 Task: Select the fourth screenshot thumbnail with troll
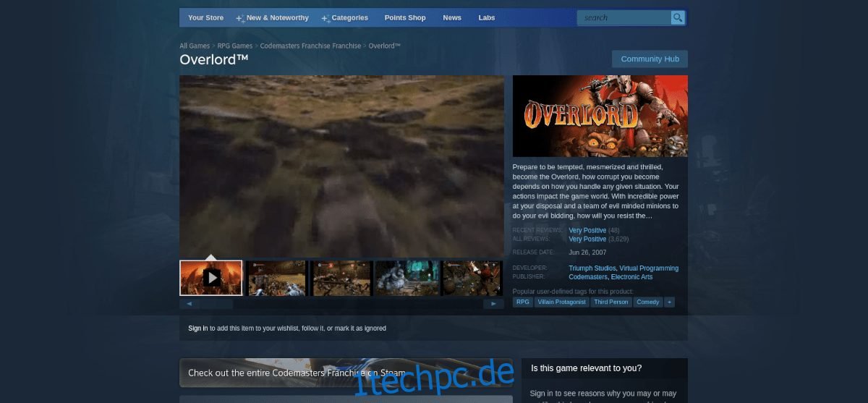tap(407, 278)
